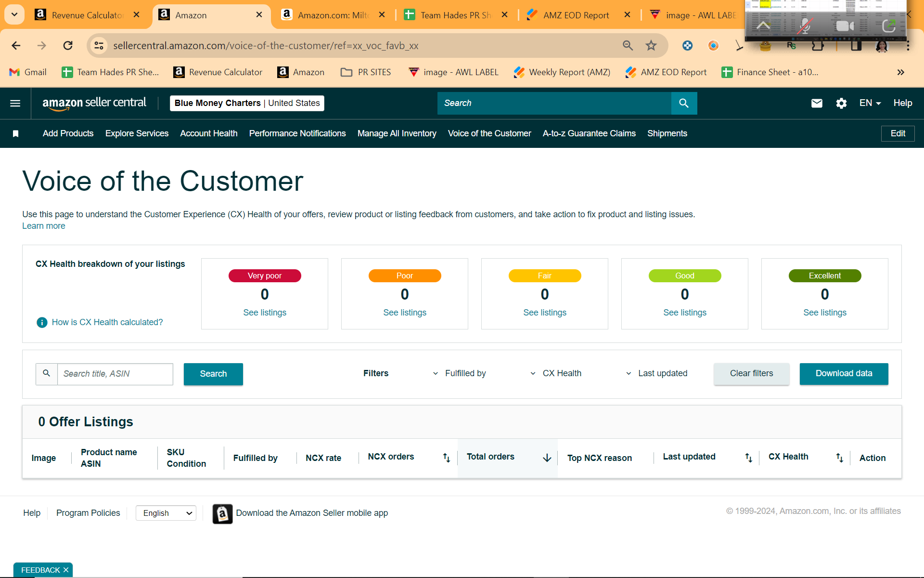Open Manage All Inventory menu item
924x578 pixels.
[397, 133]
